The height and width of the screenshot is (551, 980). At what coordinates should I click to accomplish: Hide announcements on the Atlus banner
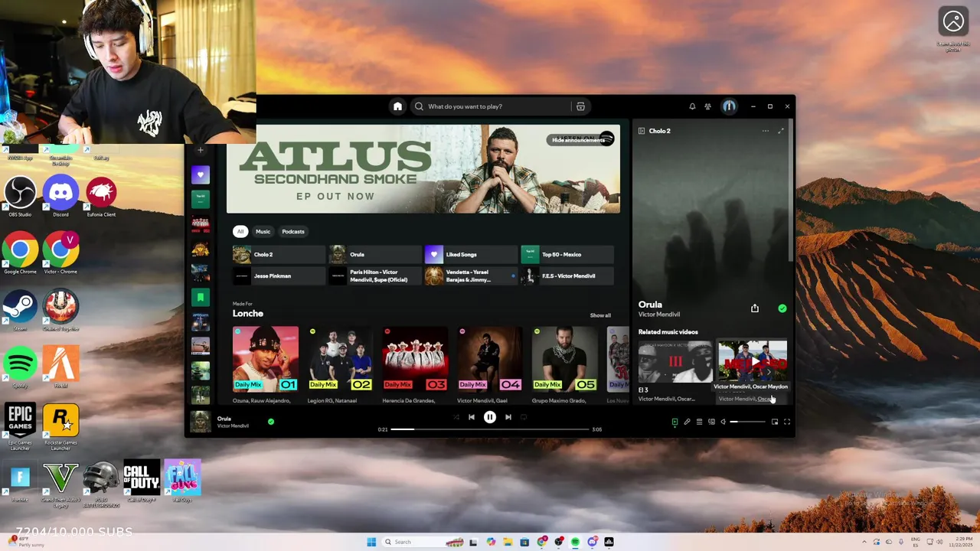(579, 140)
